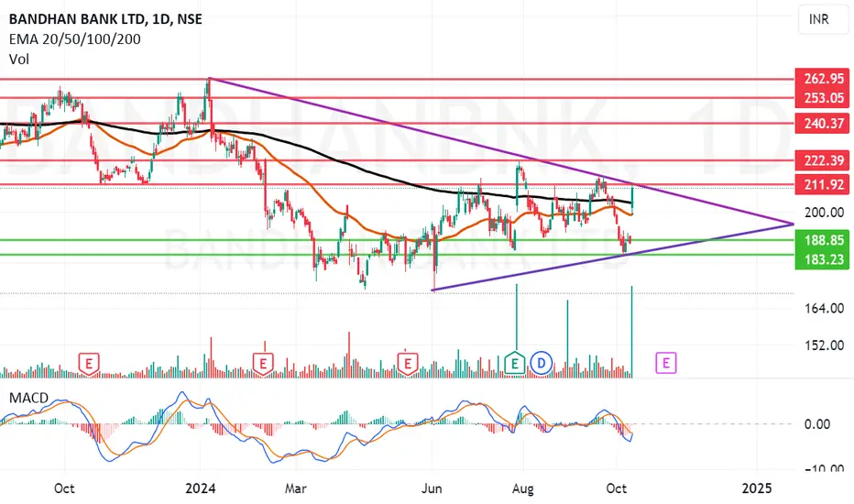Click the first red earnings E marker near October
Viewport: 854px width, 504px height.
89,364
